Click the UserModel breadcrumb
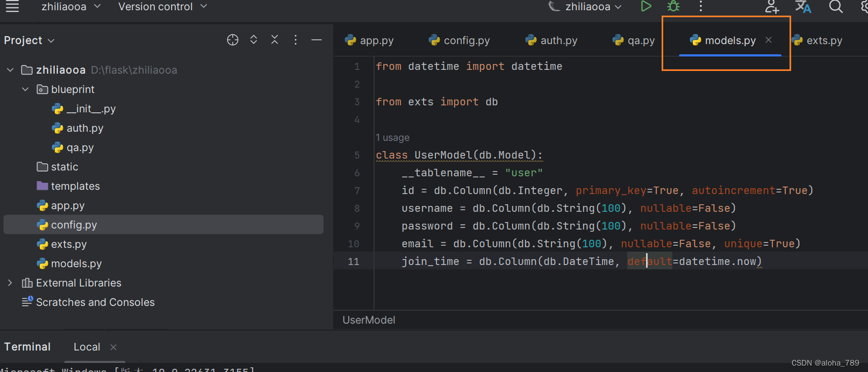 369,320
